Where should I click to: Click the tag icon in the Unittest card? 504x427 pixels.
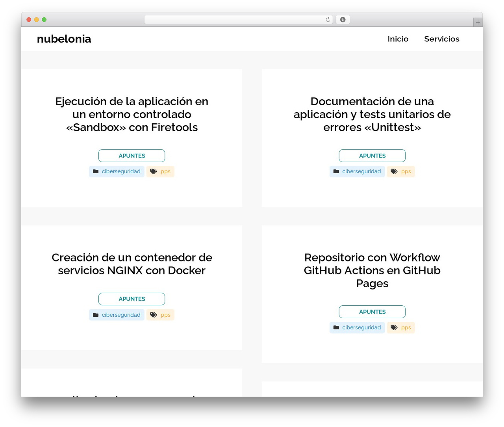(394, 171)
